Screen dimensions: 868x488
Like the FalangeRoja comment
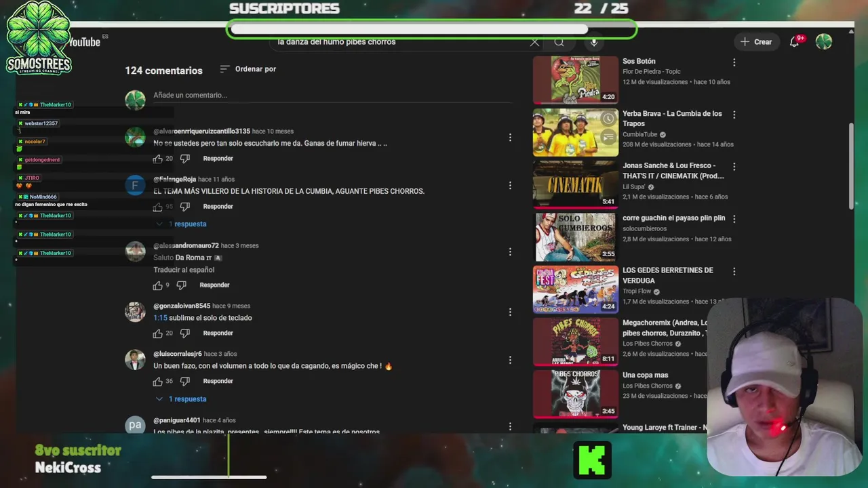pyautogui.click(x=157, y=207)
